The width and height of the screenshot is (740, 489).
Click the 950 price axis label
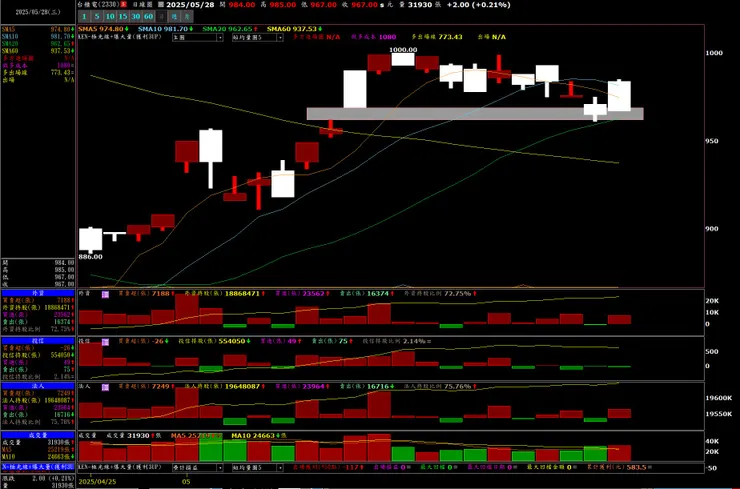(x=712, y=141)
